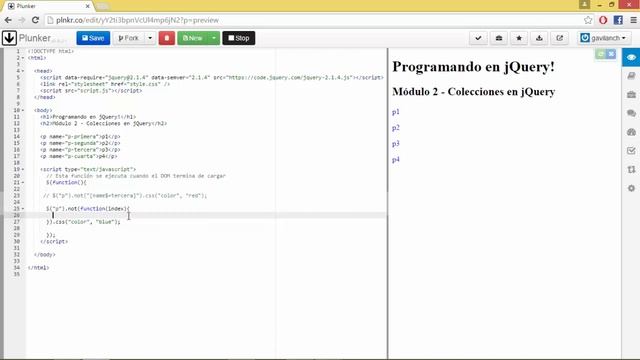
Task: Fork this plunk
Action: (x=129, y=38)
